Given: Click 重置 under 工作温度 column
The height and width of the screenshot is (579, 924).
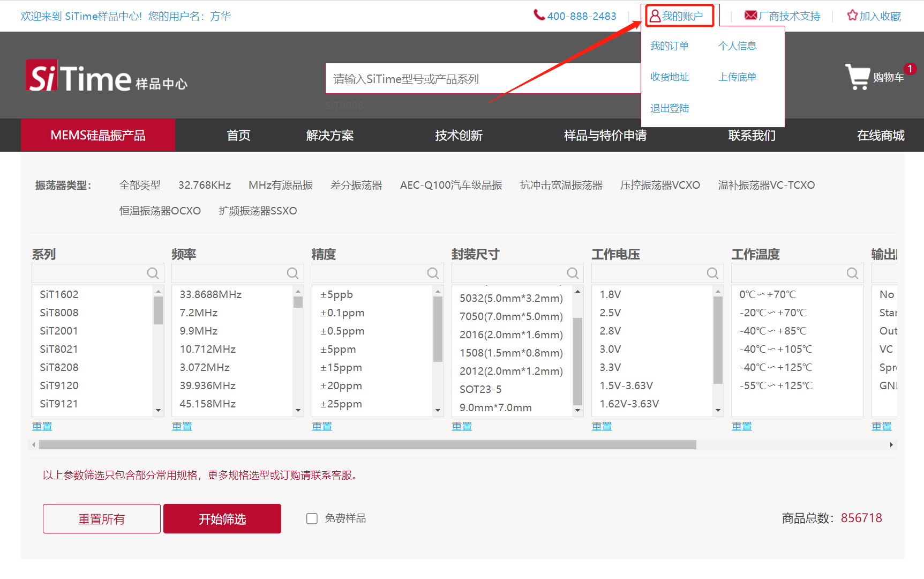Looking at the screenshot, I should pos(742,426).
